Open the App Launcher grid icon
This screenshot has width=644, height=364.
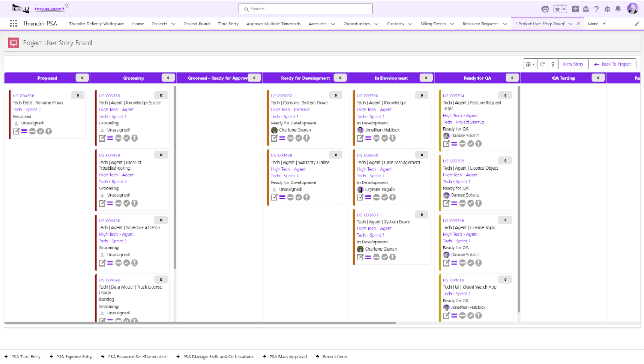tap(14, 24)
